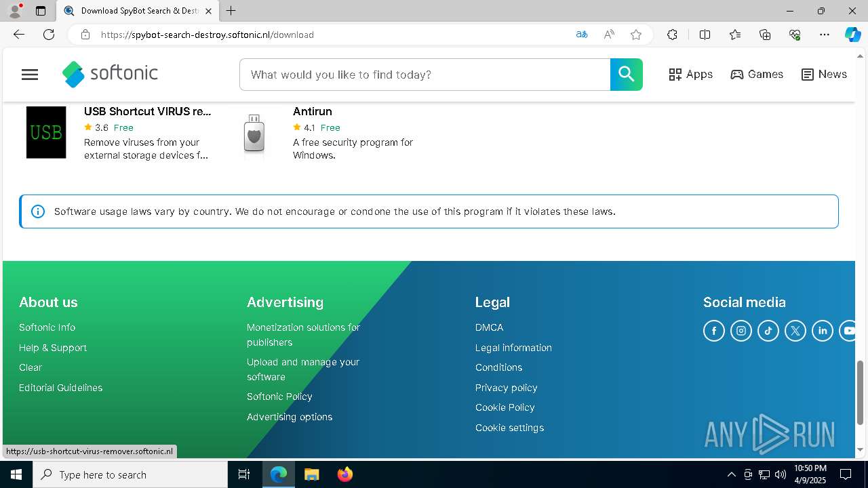This screenshot has width=868, height=488.
Task: Click the address bar URL
Action: 207,35
